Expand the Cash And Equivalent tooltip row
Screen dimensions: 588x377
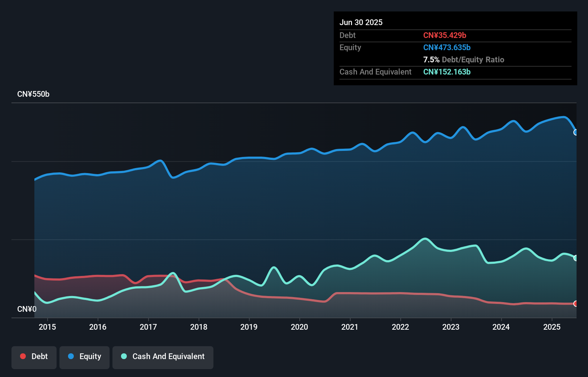(x=375, y=72)
